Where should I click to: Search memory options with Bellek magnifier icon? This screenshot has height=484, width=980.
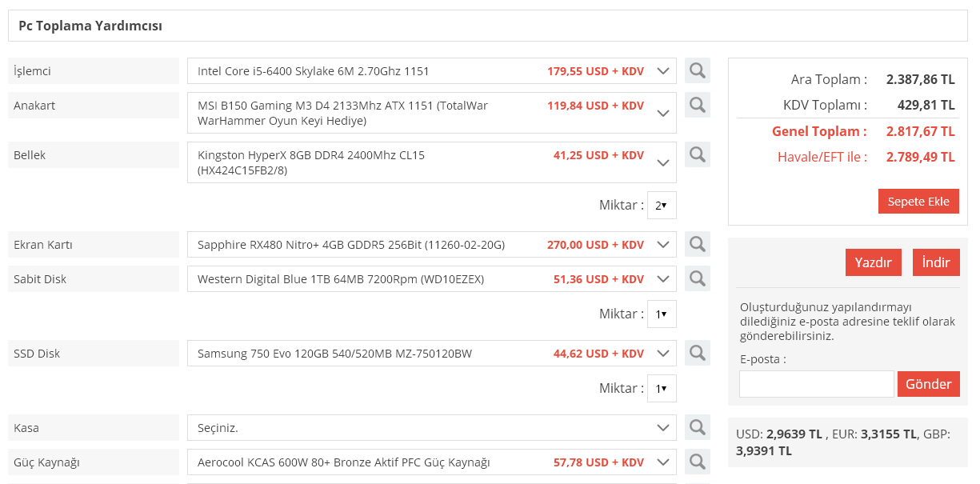pos(698,154)
